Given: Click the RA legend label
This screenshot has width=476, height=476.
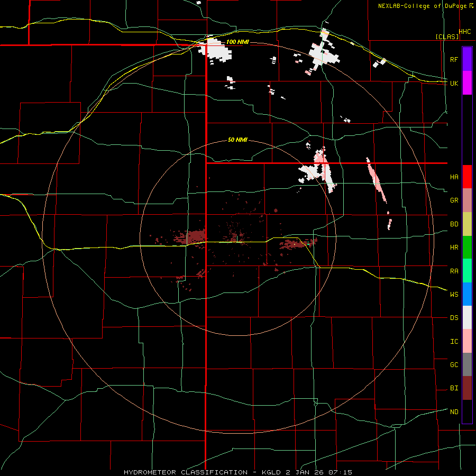Looking at the screenshot, I should tap(454, 271).
